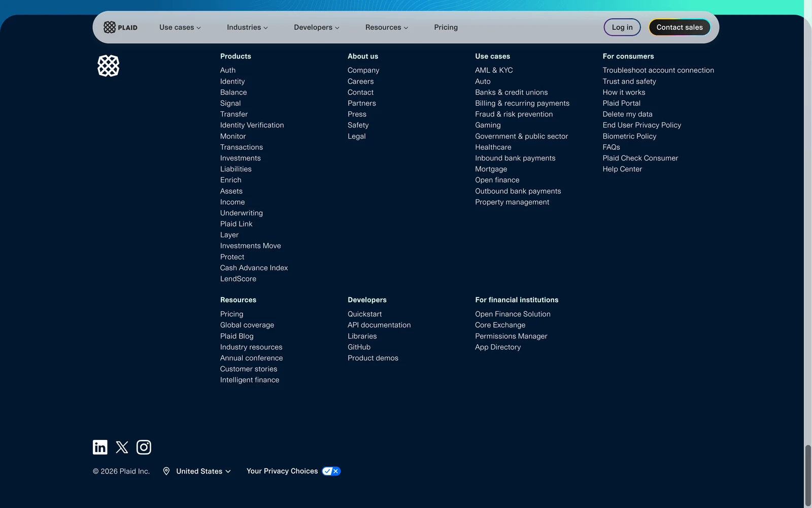Open the Help Center link

pos(623,169)
